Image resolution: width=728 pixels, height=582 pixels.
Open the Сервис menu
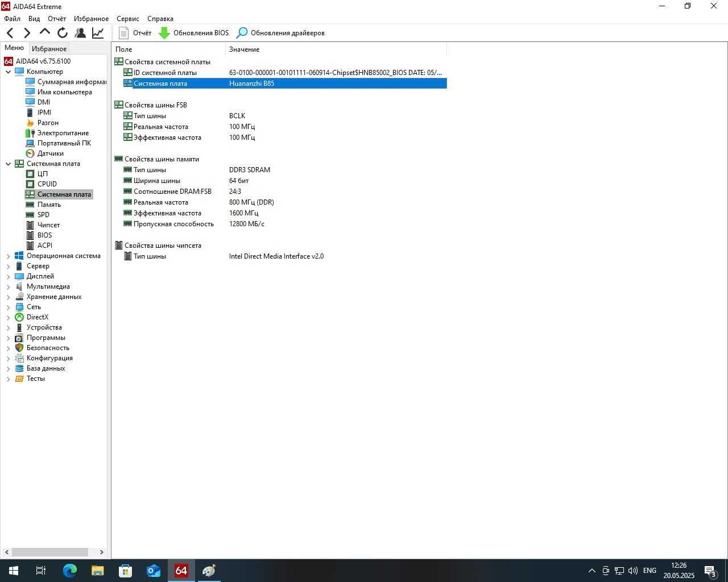point(128,19)
